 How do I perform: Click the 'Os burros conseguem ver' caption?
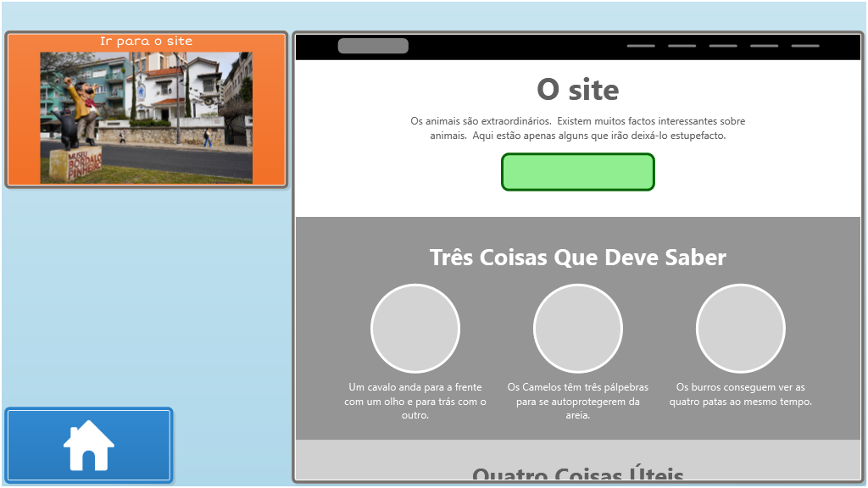pyautogui.click(x=741, y=395)
